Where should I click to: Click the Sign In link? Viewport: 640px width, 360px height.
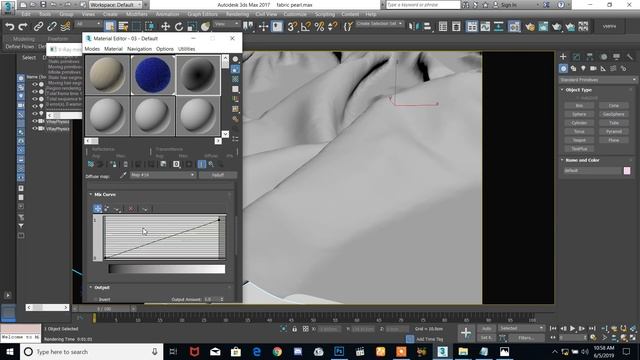click(x=509, y=5)
